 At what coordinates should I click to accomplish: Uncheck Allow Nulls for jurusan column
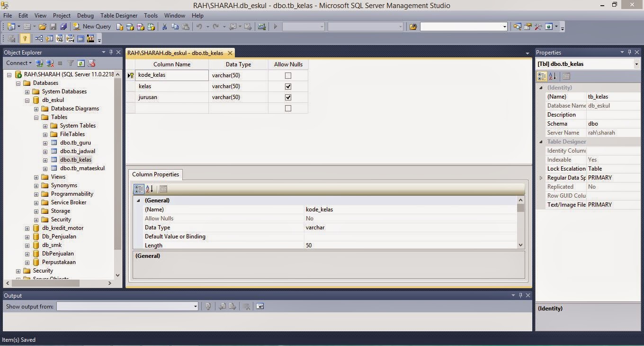point(288,97)
